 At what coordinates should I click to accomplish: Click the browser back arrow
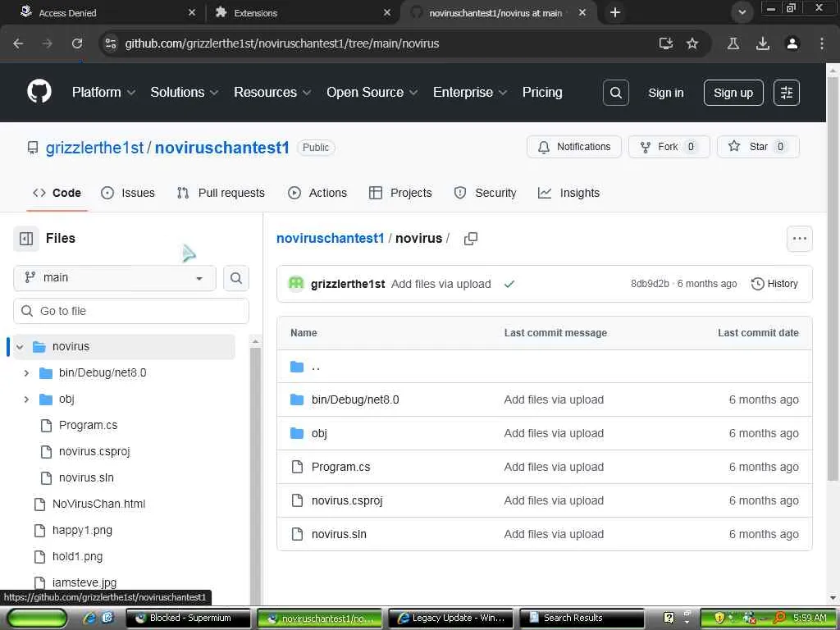click(18, 43)
